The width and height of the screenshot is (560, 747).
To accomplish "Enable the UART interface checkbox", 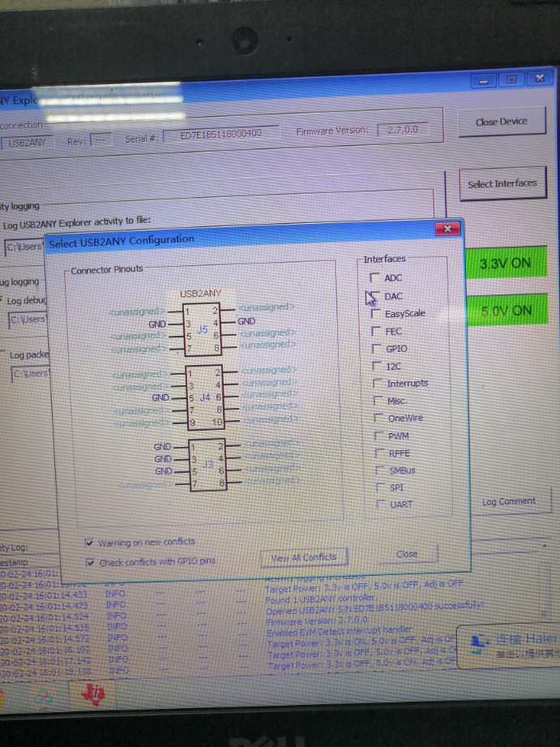I will click(x=381, y=504).
